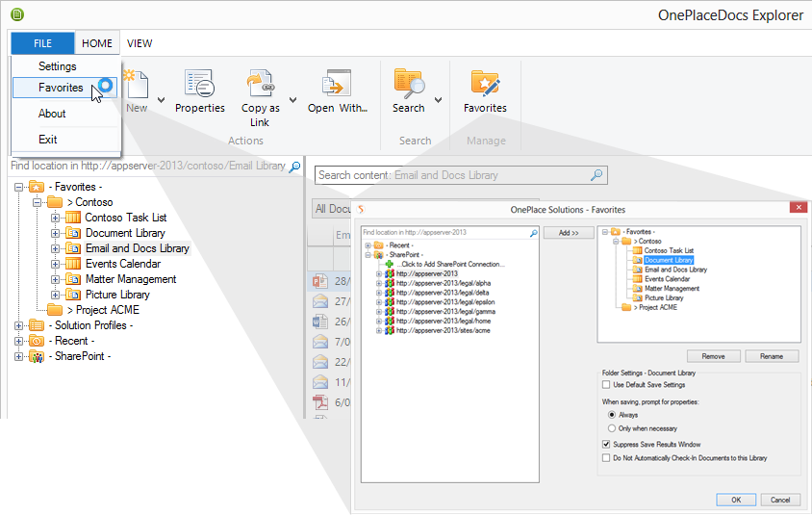This screenshot has height=515, width=812.
Task: Click the find location magnifier in left pane
Action: point(294,166)
